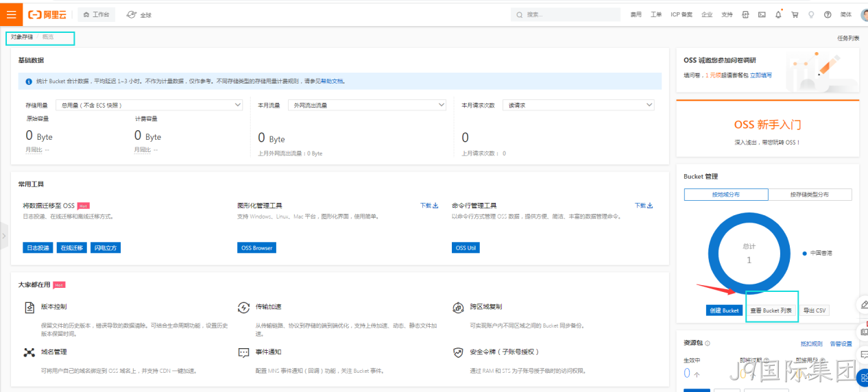Select the 按地域分布 tab

(x=726, y=195)
